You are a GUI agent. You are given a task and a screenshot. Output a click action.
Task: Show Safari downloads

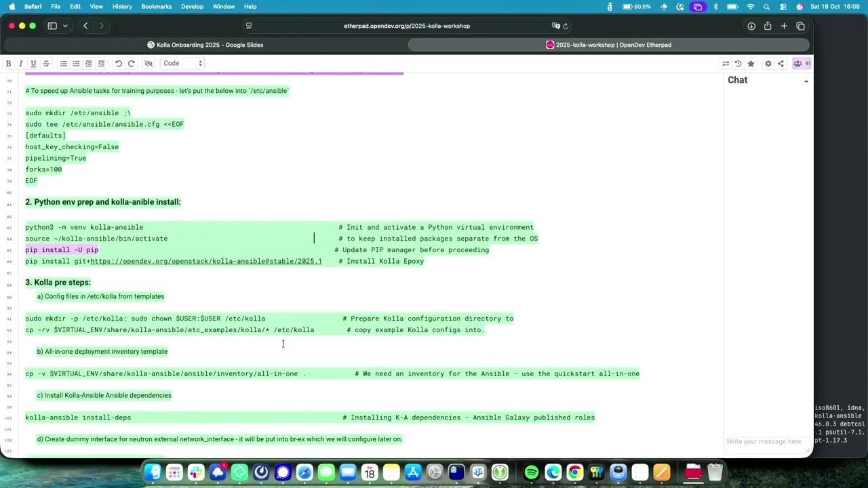click(x=751, y=26)
